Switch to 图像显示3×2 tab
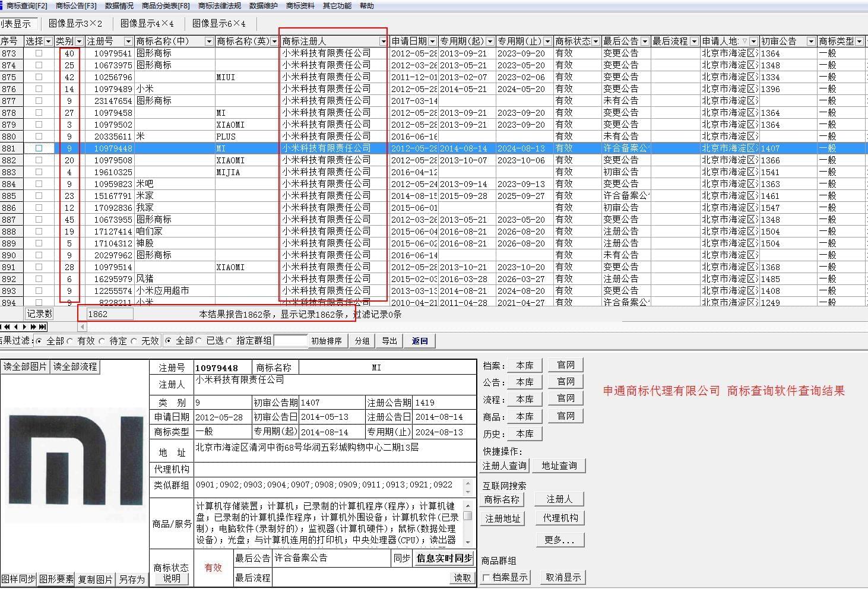 click(x=75, y=24)
